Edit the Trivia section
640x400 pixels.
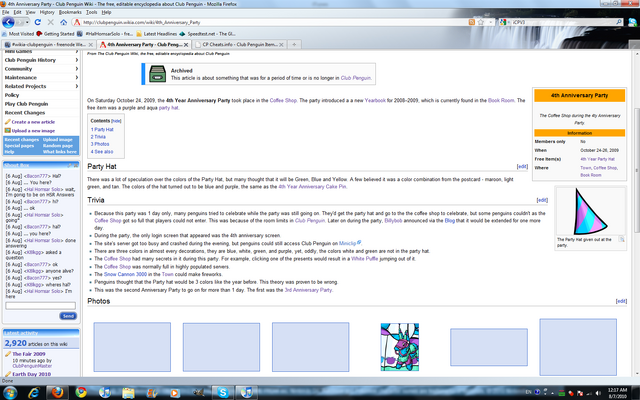542,200
